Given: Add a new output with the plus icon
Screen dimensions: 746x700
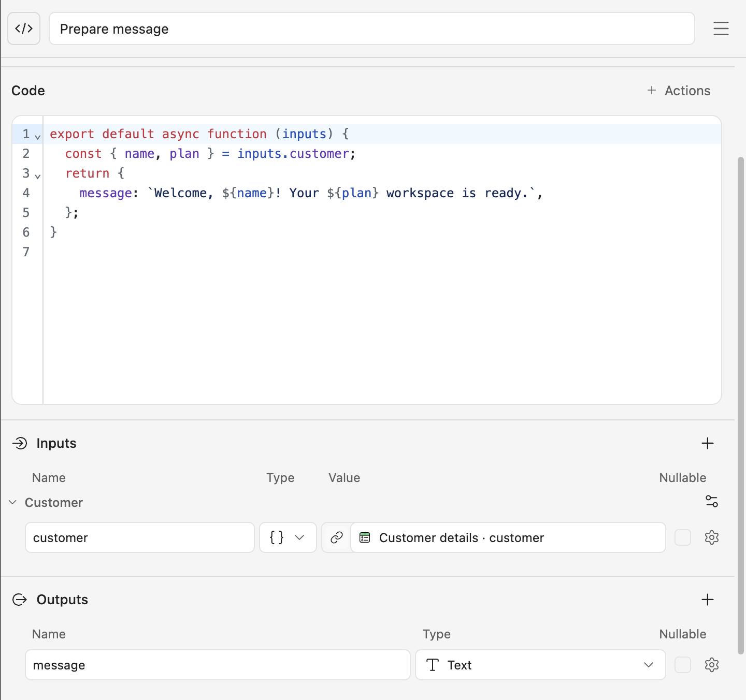Looking at the screenshot, I should click(707, 600).
